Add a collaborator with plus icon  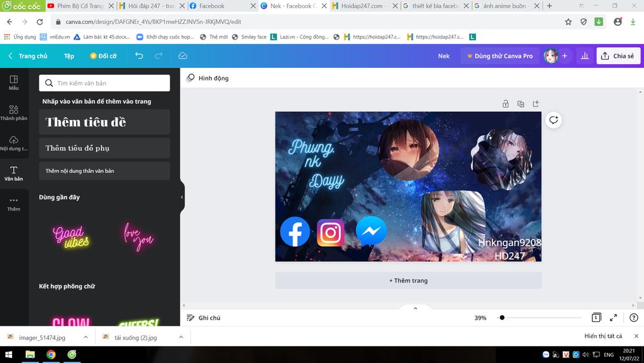[565, 56]
